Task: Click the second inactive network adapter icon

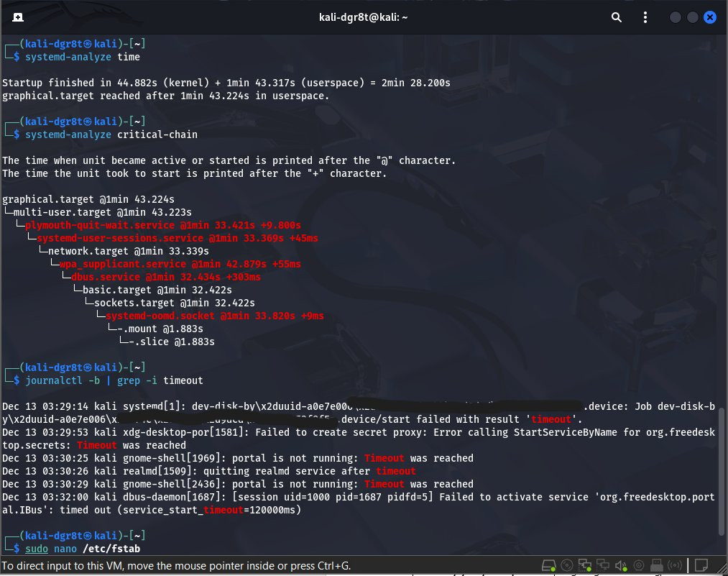Action: [603, 565]
